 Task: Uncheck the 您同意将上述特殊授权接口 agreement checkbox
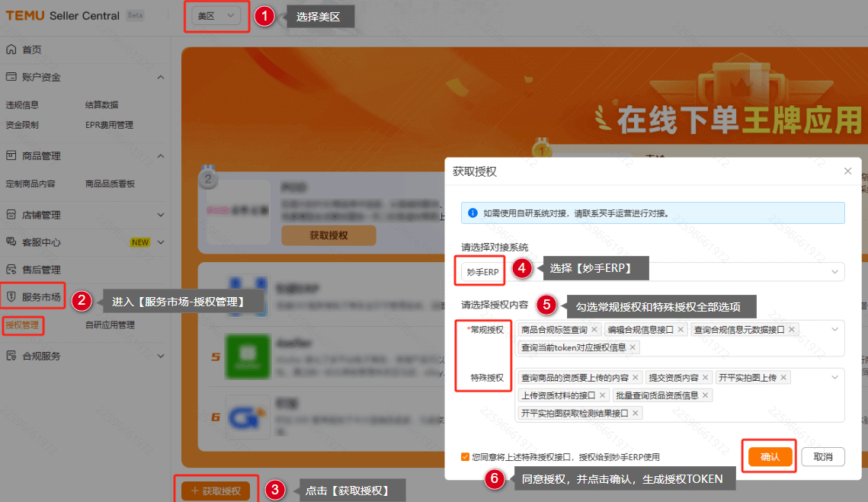465,456
